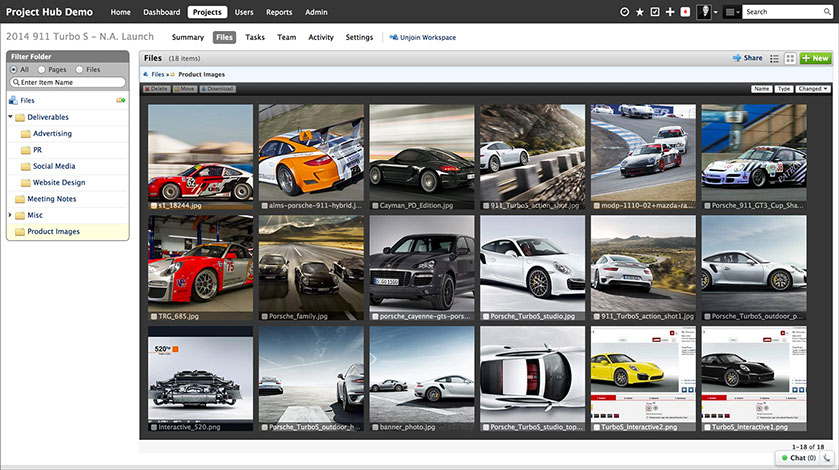Screen dimensions: 839x470
Task: Open the user avatar dropdown menu
Action: [x=706, y=12]
